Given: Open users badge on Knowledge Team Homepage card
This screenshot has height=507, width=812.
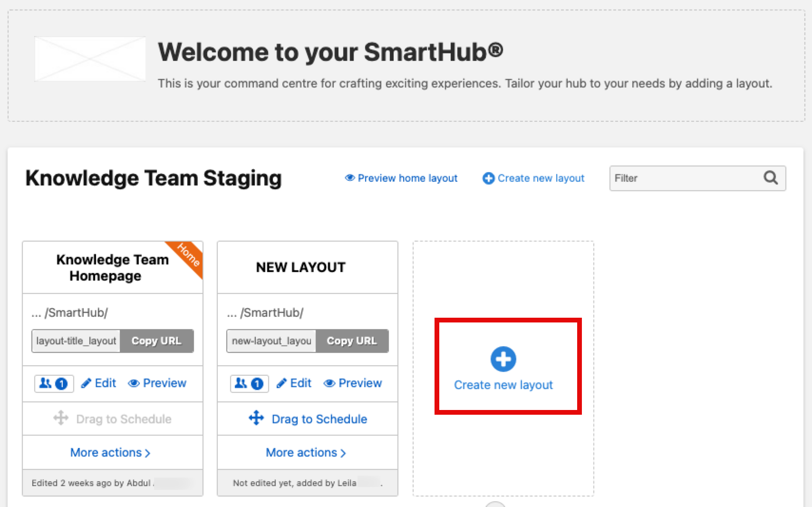Looking at the screenshot, I should pyautogui.click(x=54, y=383).
